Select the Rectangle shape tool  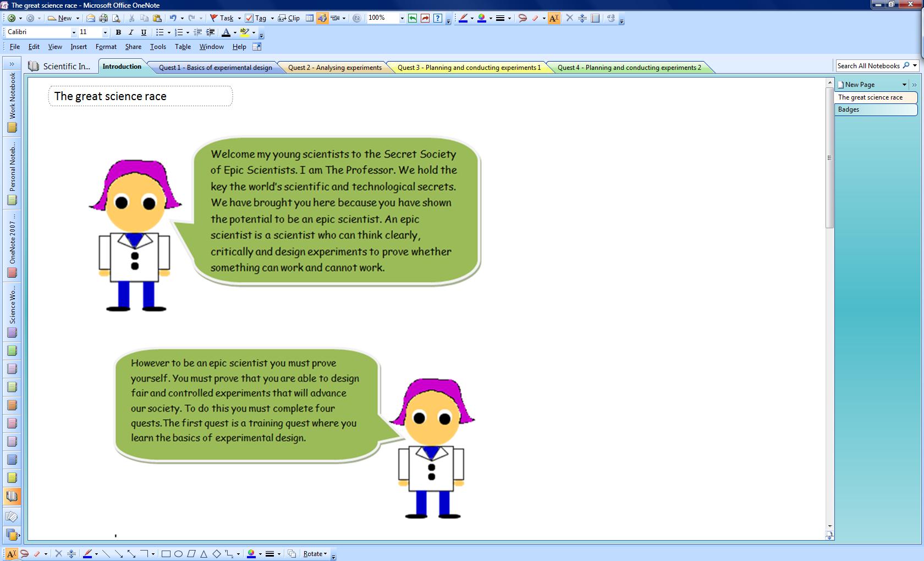(166, 554)
